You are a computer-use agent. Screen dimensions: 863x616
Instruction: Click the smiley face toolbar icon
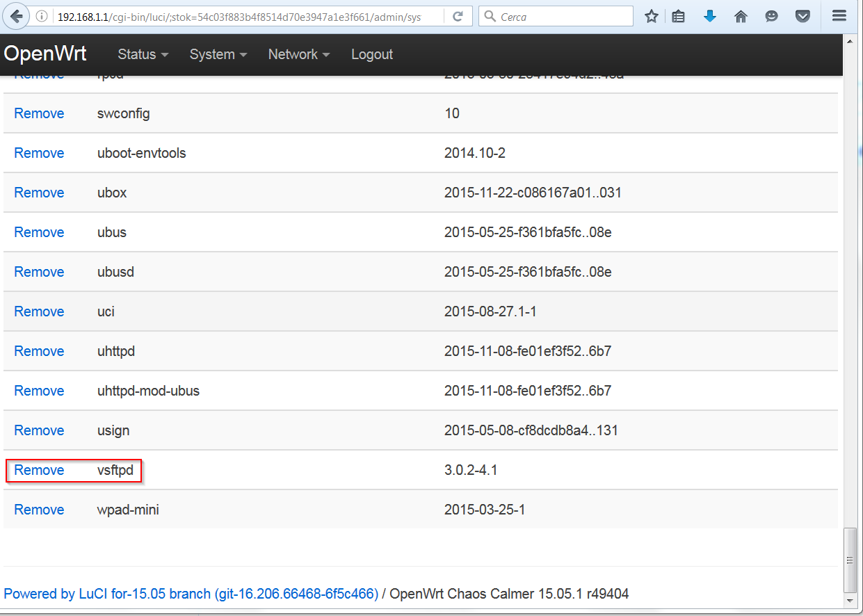tap(772, 16)
